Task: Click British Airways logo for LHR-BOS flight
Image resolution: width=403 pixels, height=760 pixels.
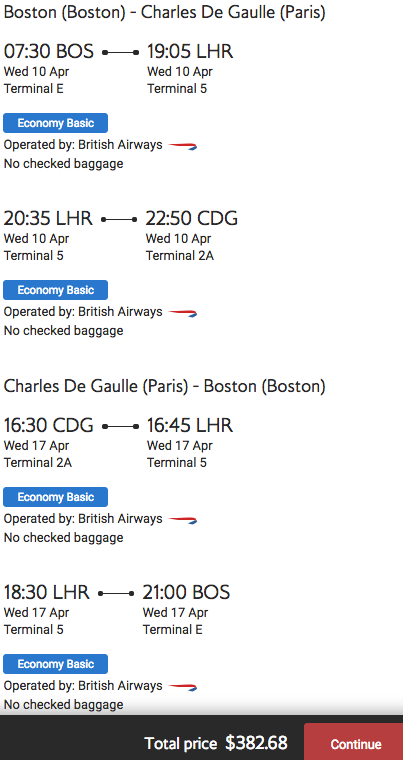Action: pos(183,686)
